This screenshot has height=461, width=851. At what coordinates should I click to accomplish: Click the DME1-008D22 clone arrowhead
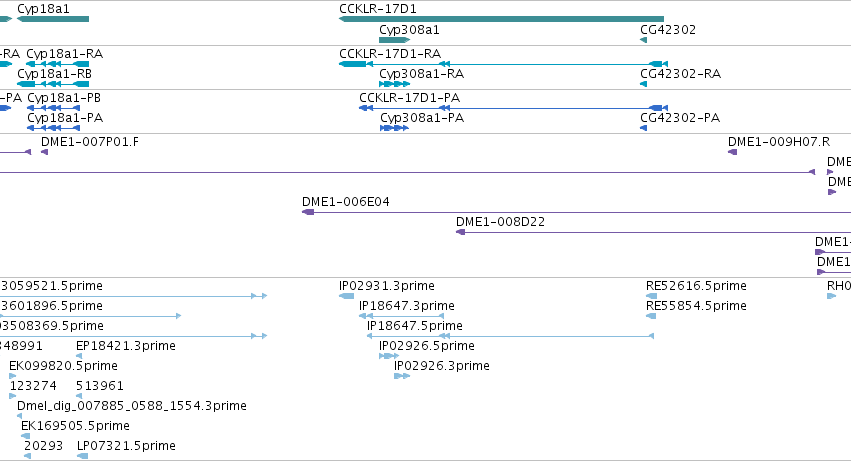tap(460, 232)
